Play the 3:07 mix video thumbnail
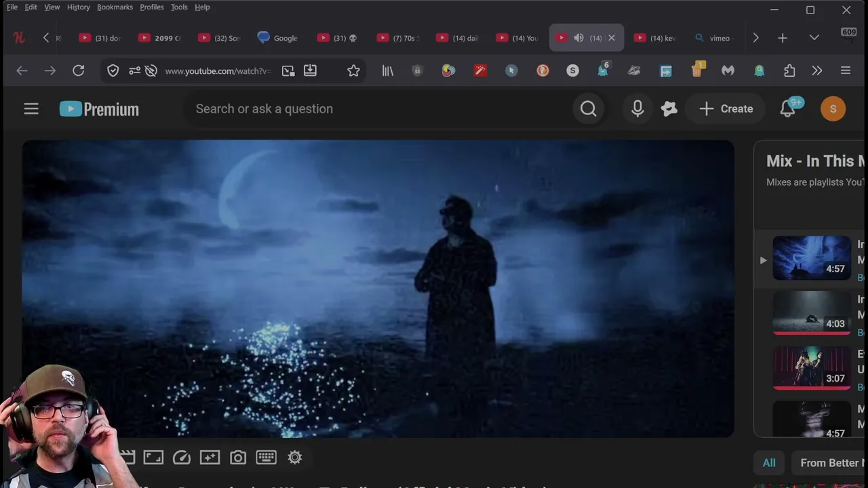Image resolution: width=868 pixels, height=488 pixels. (x=812, y=368)
